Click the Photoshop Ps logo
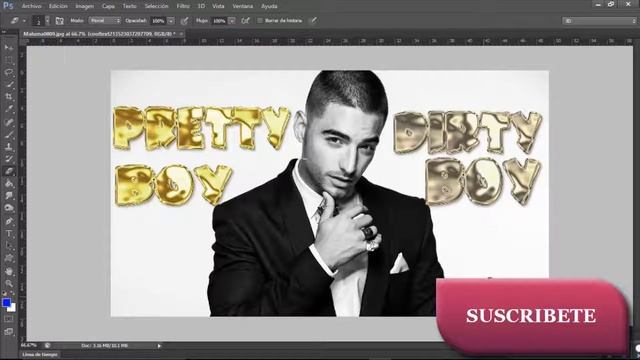 point(8,6)
